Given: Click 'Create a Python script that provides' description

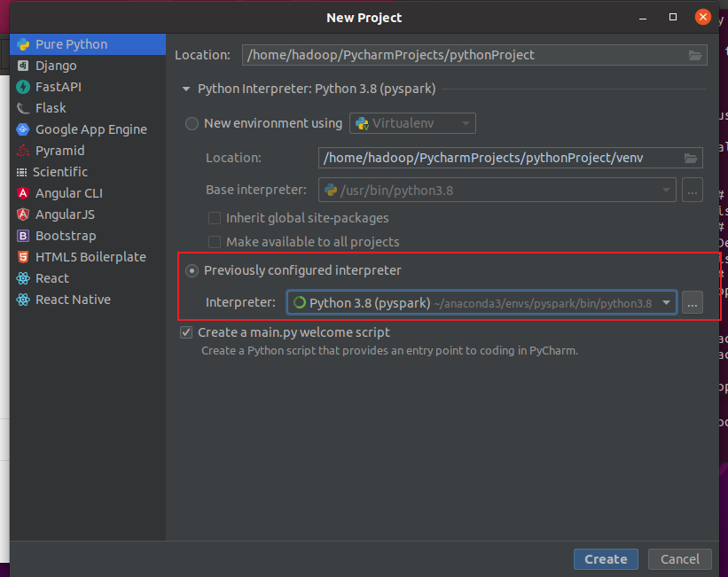Looking at the screenshot, I should pos(389,350).
